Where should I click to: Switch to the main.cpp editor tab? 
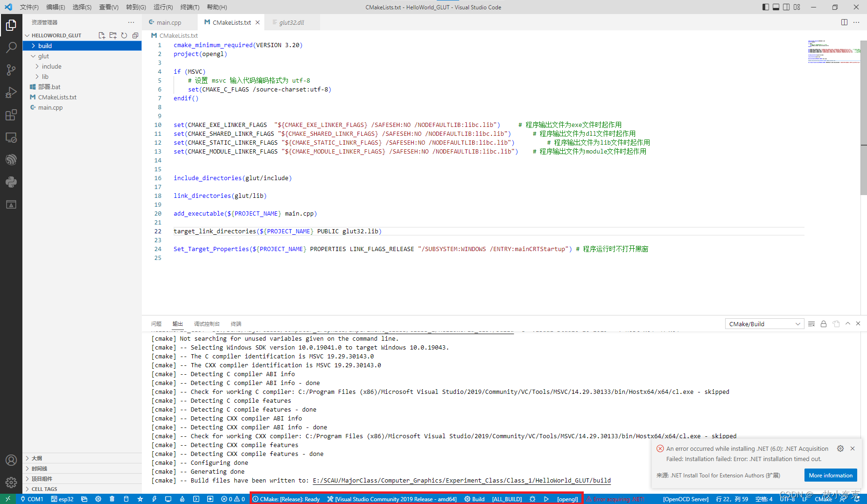[x=168, y=22]
